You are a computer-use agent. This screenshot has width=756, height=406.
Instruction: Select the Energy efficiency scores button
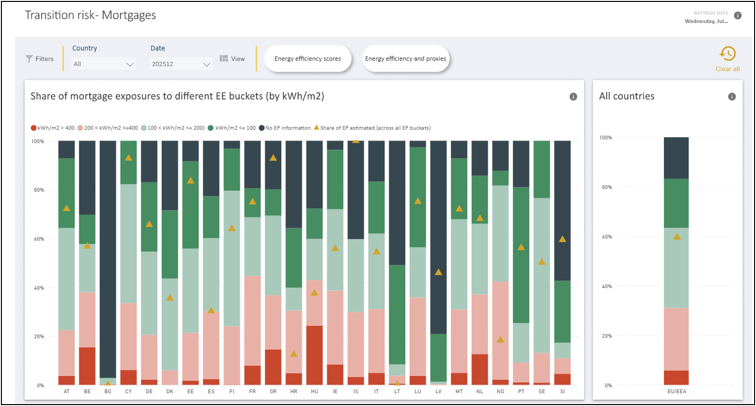pos(308,59)
